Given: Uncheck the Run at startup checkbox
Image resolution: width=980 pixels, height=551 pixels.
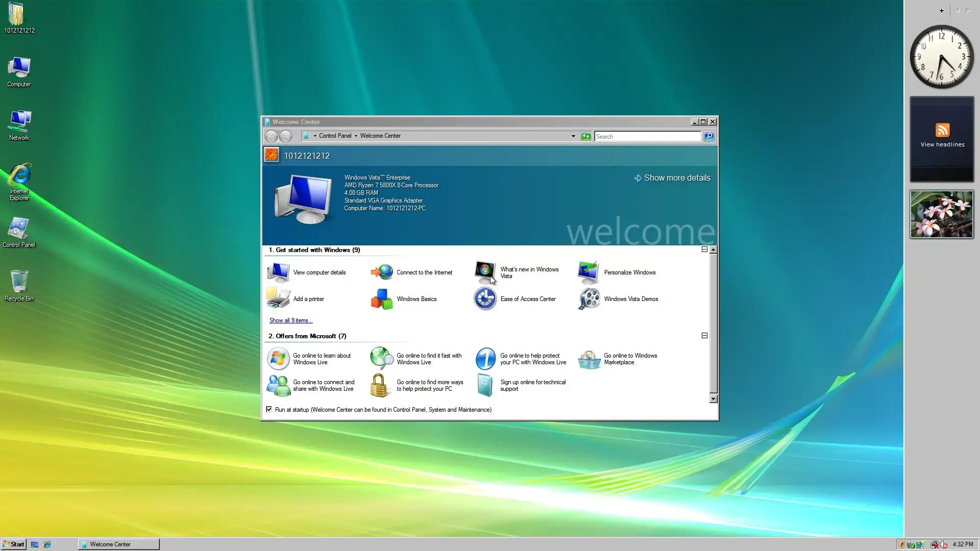Looking at the screenshot, I should 269,409.
